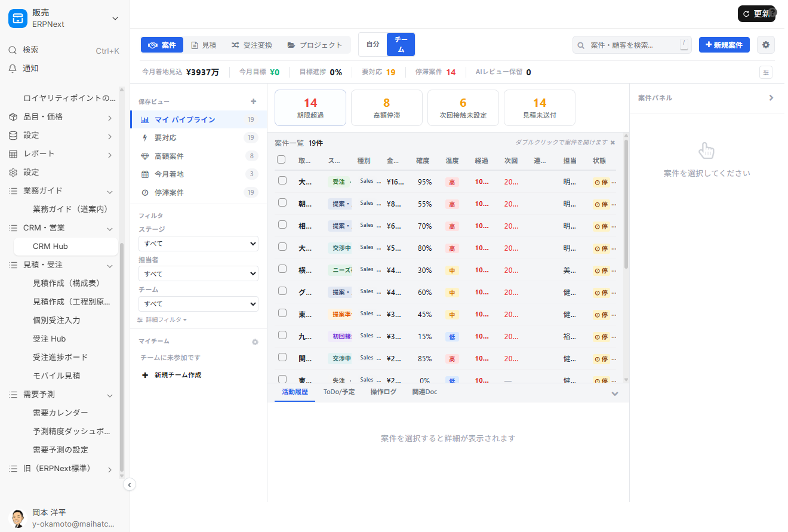This screenshot has width=788, height=532.
Task: Click the deal list scroll-down arrow
Action: pos(626,380)
